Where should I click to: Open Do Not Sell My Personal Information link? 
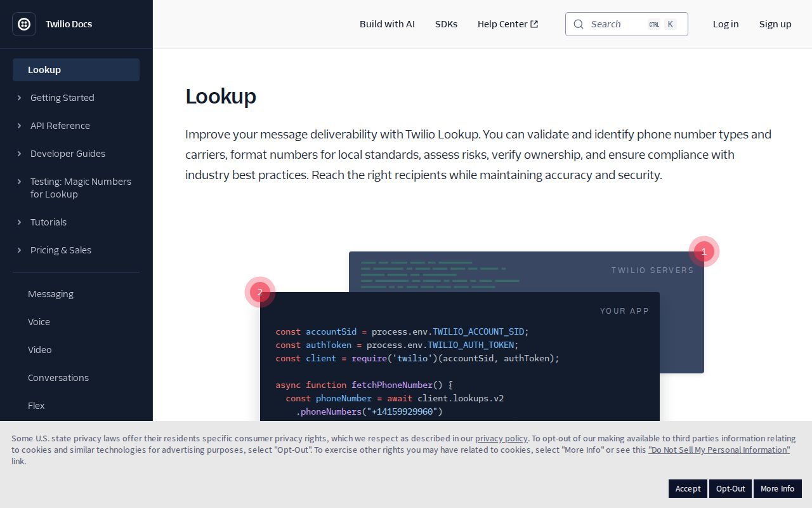click(719, 450)
